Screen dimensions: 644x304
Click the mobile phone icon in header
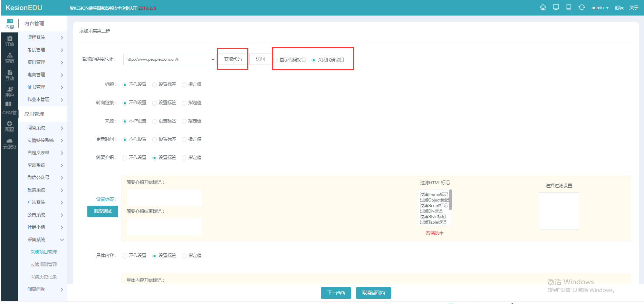[568, 7]
